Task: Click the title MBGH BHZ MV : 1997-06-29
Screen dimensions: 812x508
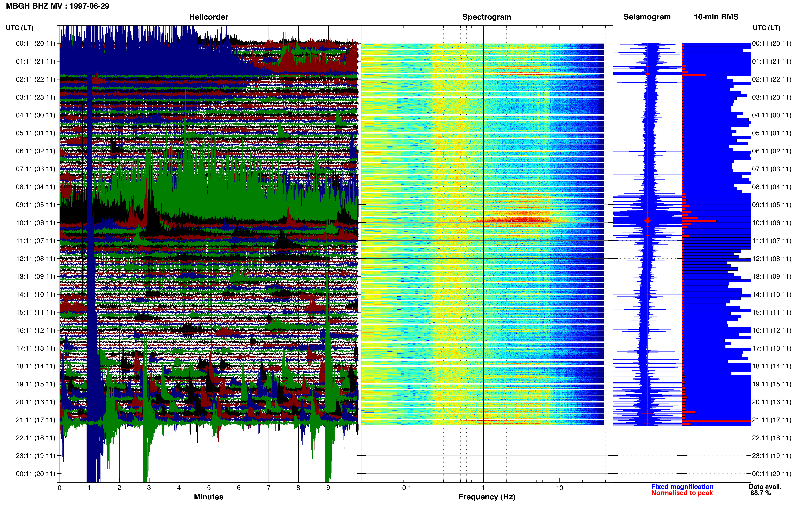Action: coord(57,6)
